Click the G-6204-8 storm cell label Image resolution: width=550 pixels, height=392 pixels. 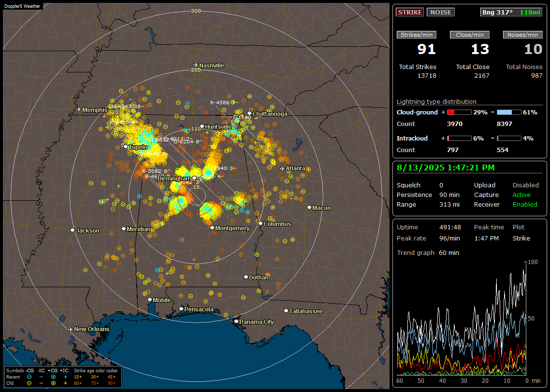click(186, 141)
